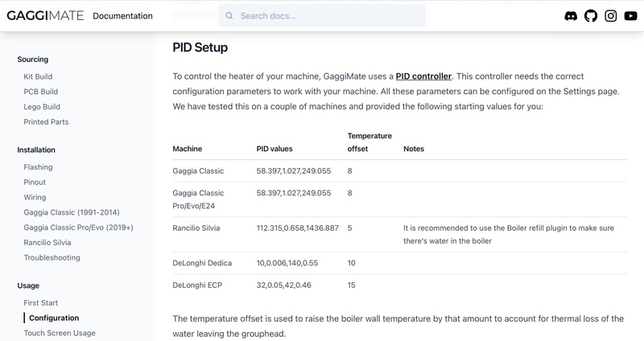644x341 pixels.
Task: Open Gaggia Classic (1991-2014) guide
Action: coord(72,212)
